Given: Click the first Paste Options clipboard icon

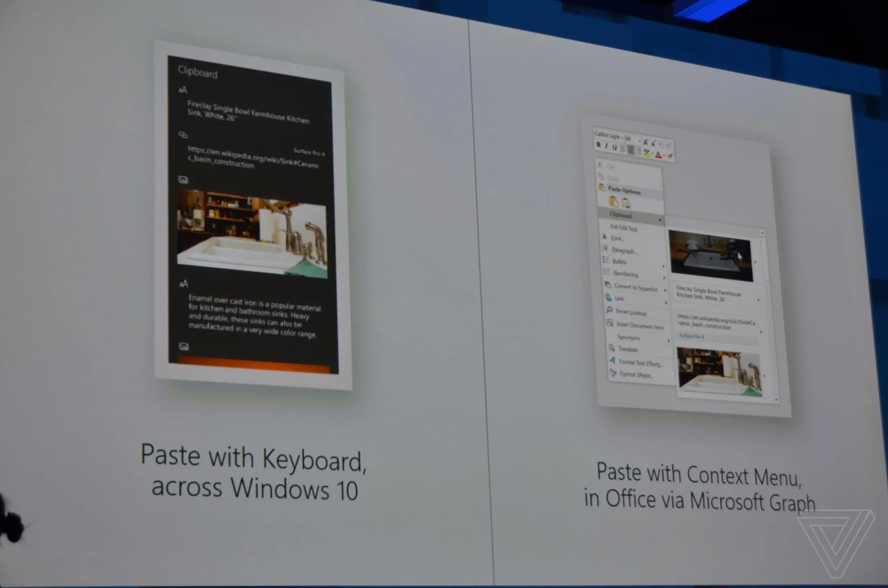Looking at the screenshot, I should (x=613, y=201).
